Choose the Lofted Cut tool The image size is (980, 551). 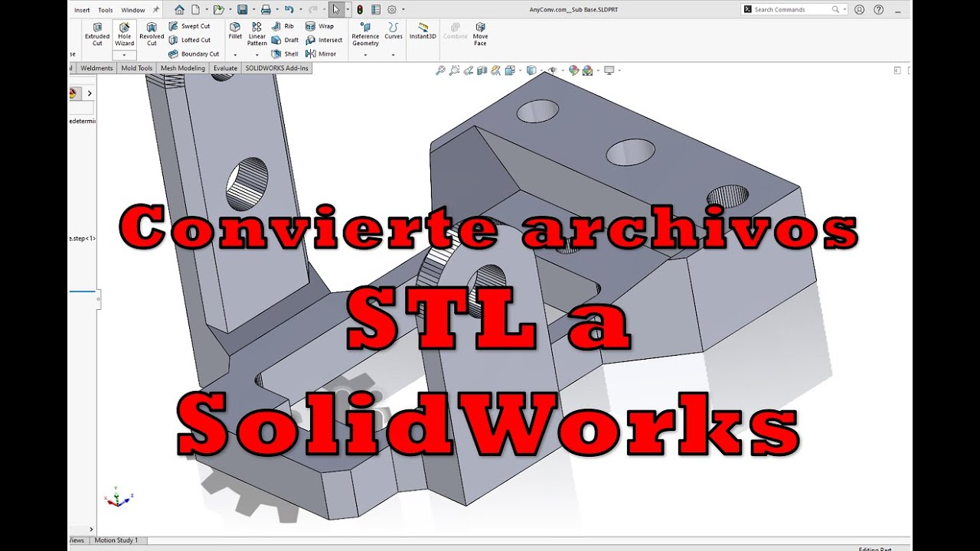tap(189, 40)
